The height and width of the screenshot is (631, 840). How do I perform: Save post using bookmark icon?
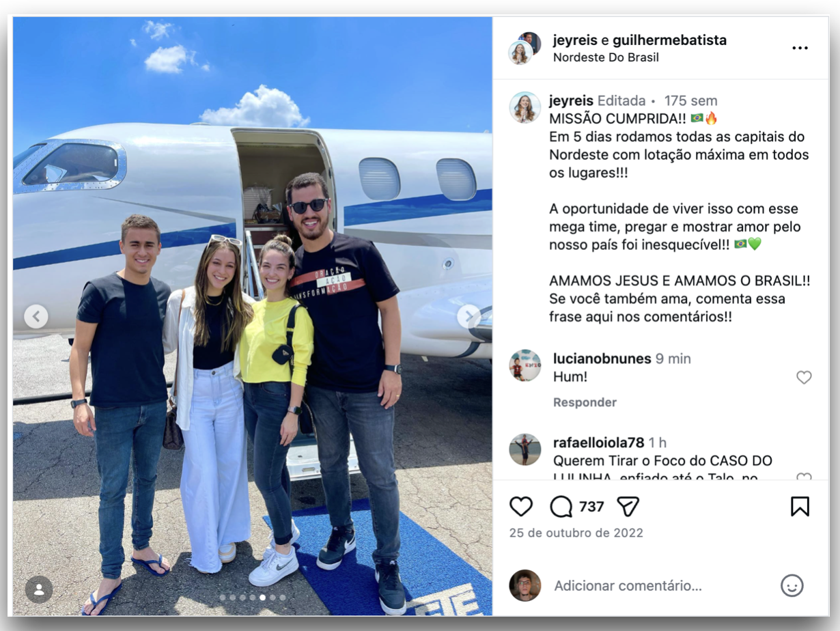coord(800,506)
